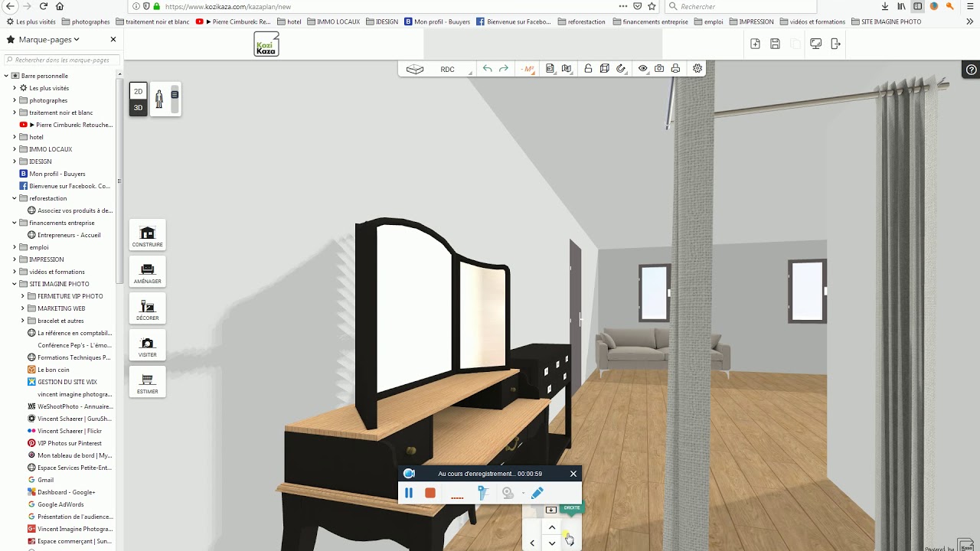Close the recording toolbar
980x551 pixels.
[x=573, y=474]
